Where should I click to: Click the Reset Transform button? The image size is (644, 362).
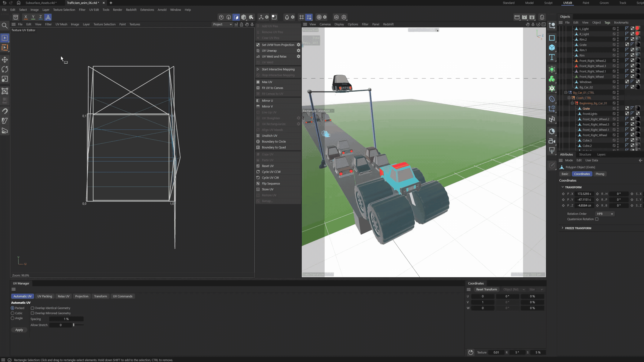pos(486,289)
